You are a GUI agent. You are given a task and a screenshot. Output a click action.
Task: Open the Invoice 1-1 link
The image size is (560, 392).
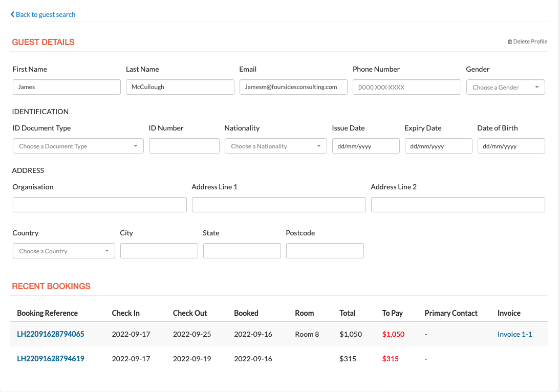(514, 334)
